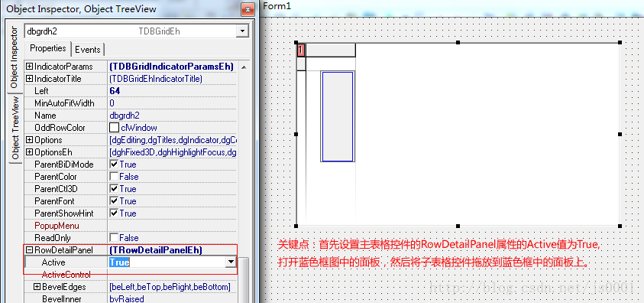
Task: Select the Object Inspector vertical tab
Action: tap(15, 57)
